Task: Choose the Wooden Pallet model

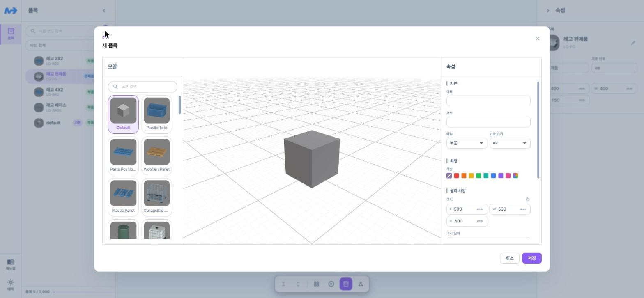Action: (x=156, y=156)
